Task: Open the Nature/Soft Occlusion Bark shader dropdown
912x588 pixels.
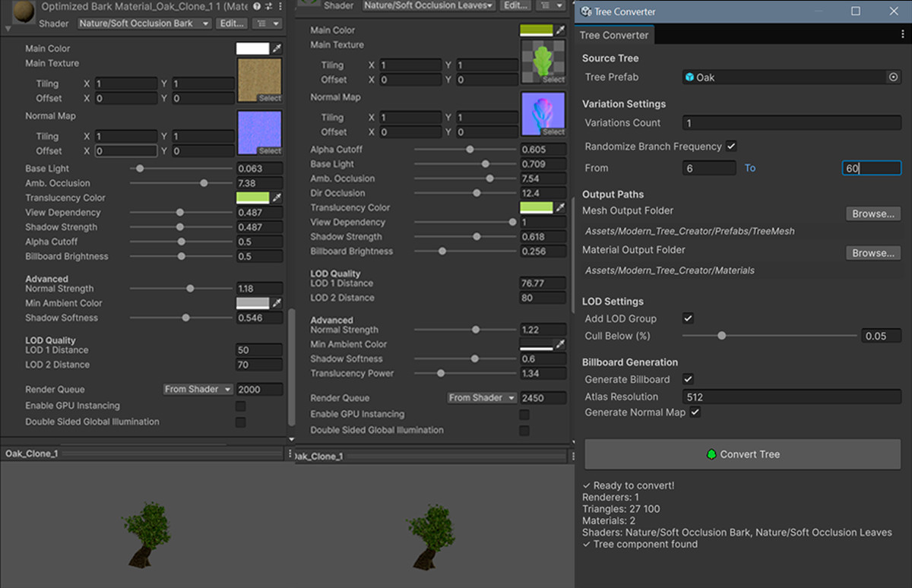Action: pos(144,23)
